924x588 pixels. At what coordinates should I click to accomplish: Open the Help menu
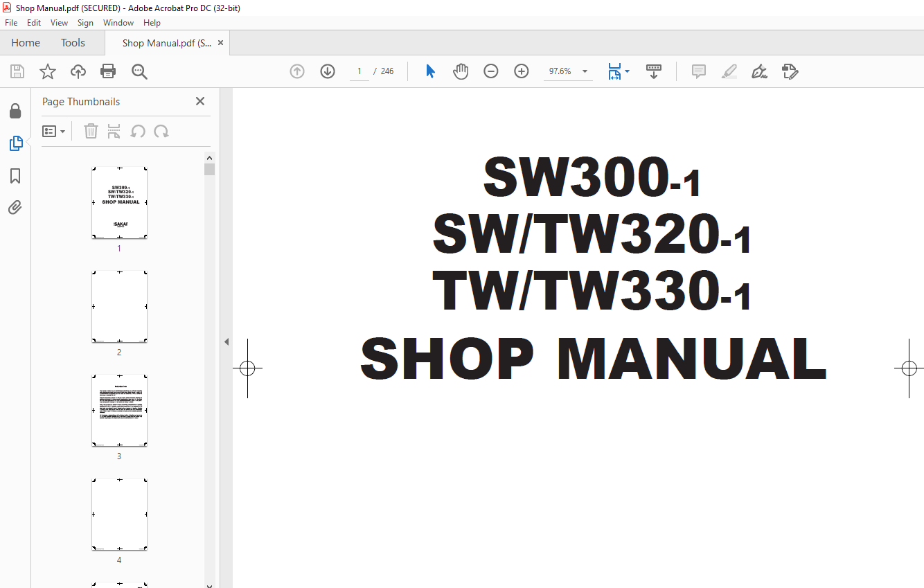(x=152, y=23)
